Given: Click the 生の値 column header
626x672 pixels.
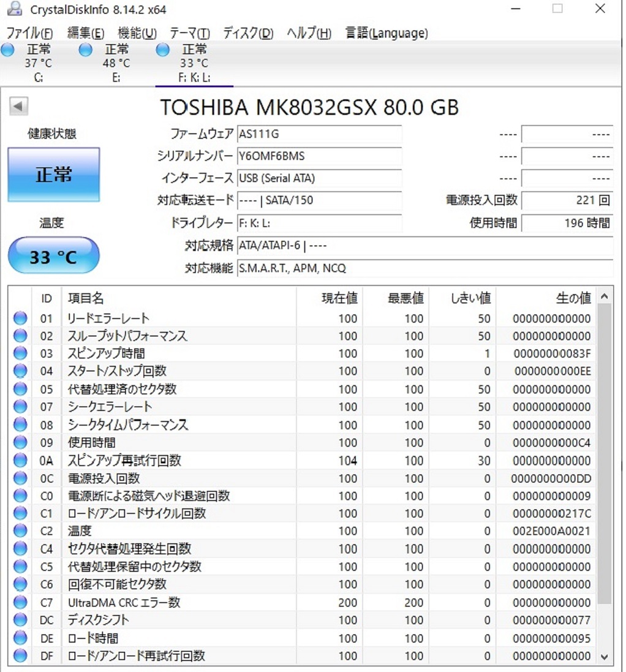Looking at the screenshot, I should tap(546, 298).
